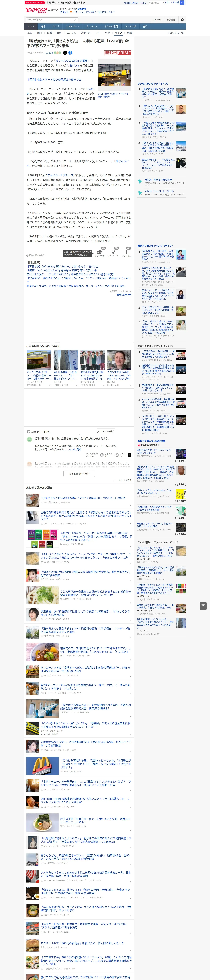
Task: Share first comment on X
Action: point(130,455)
